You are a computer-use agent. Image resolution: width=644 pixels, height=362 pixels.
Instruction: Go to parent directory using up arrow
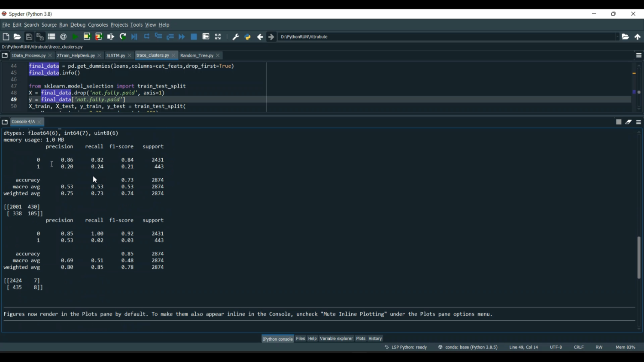pos(638,37)
